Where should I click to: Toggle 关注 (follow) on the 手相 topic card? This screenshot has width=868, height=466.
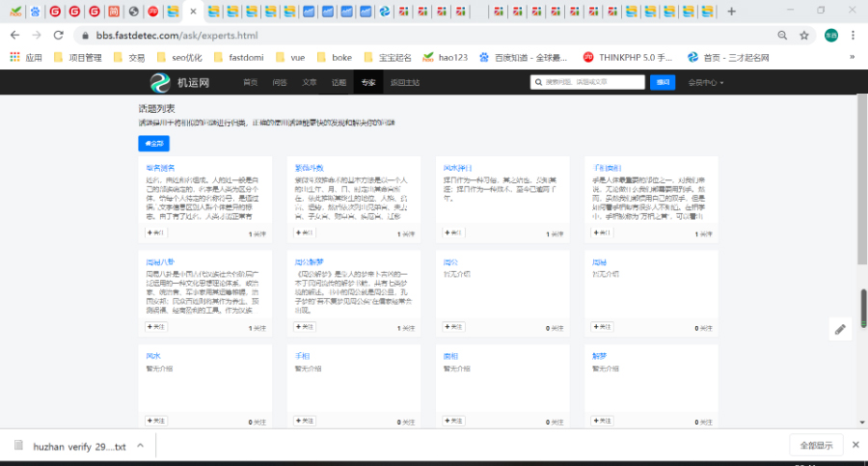(305, 421)
